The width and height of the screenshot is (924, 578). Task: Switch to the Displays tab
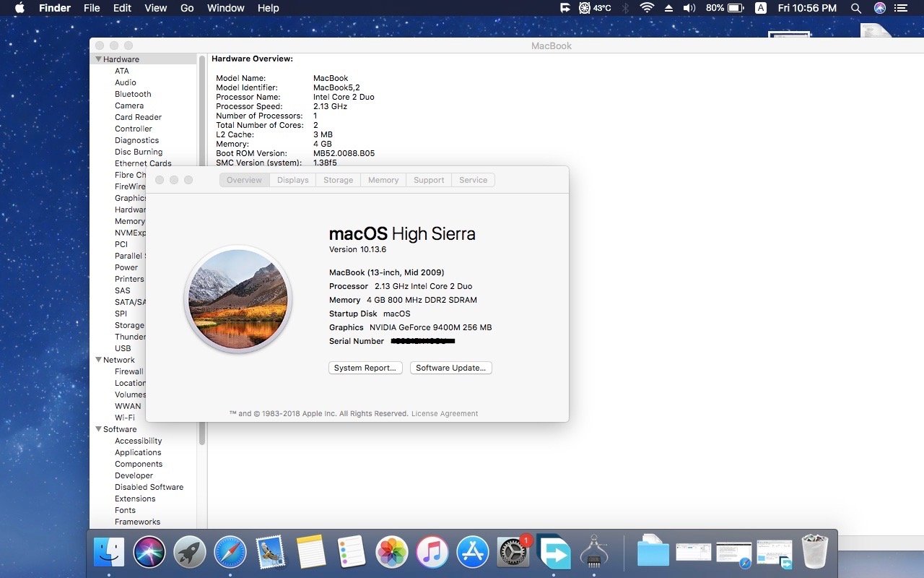292,180
